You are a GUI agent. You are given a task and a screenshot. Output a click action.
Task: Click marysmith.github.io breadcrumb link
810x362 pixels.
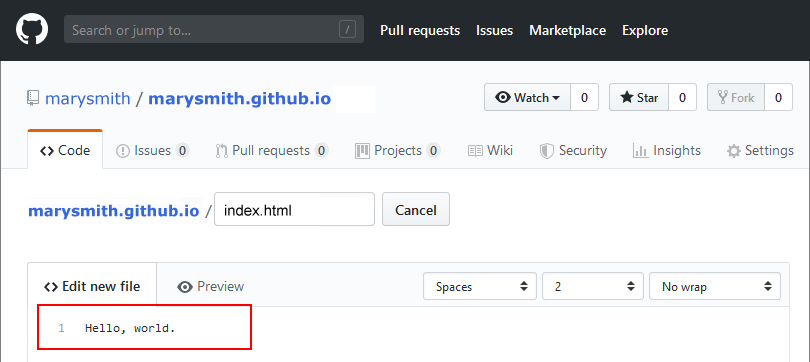(114, 211)
